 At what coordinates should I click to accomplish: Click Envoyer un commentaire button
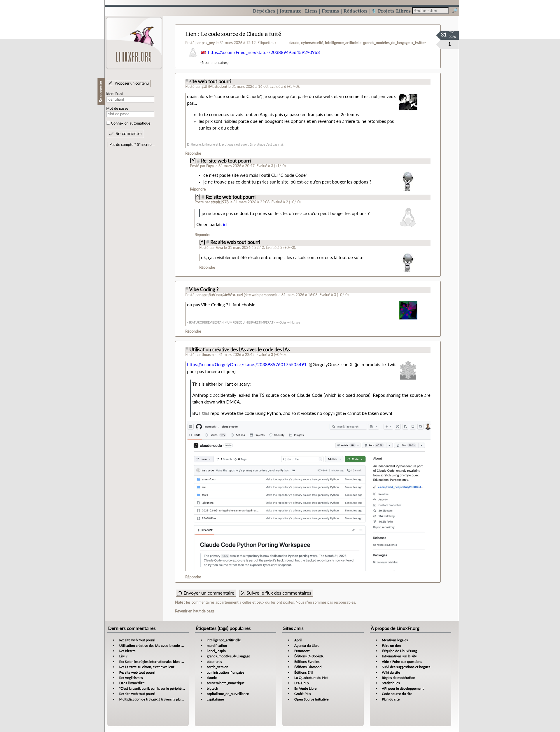[206, 593]
